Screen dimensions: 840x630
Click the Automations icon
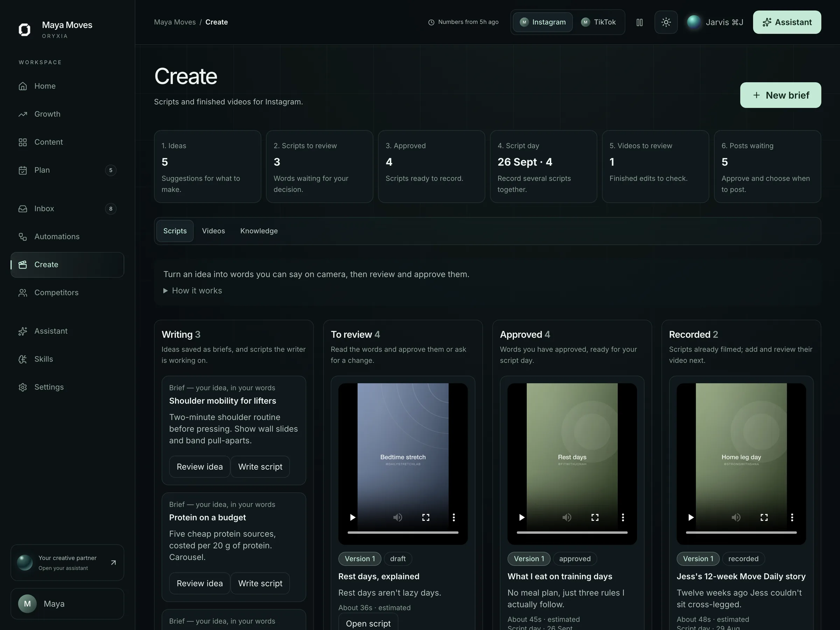(x=23, y=237)
